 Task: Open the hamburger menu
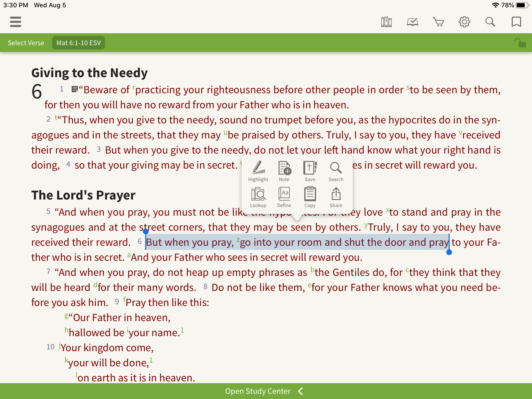pyautogui.click(x=16, y=22)
